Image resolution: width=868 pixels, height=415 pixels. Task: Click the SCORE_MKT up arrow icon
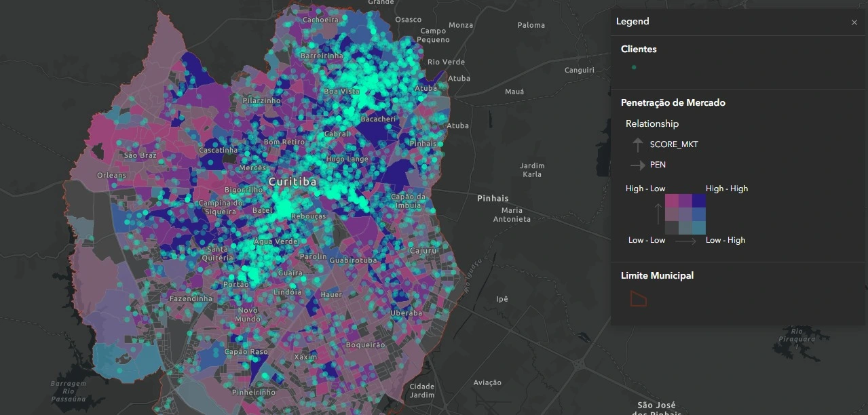click(x=637, y=144)
